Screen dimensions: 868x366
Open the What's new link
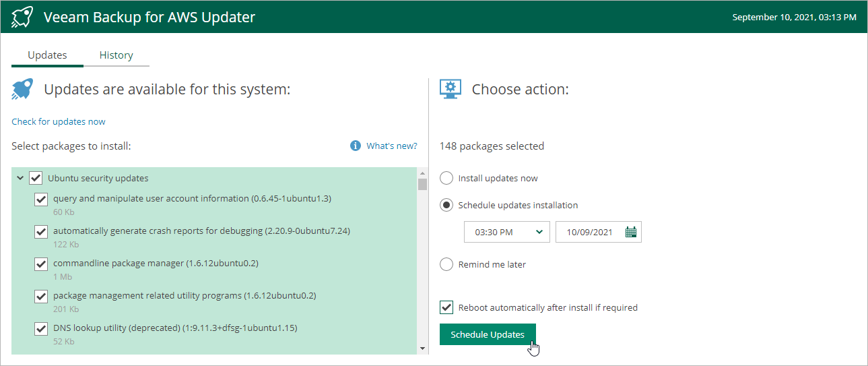tap(391, 146)
